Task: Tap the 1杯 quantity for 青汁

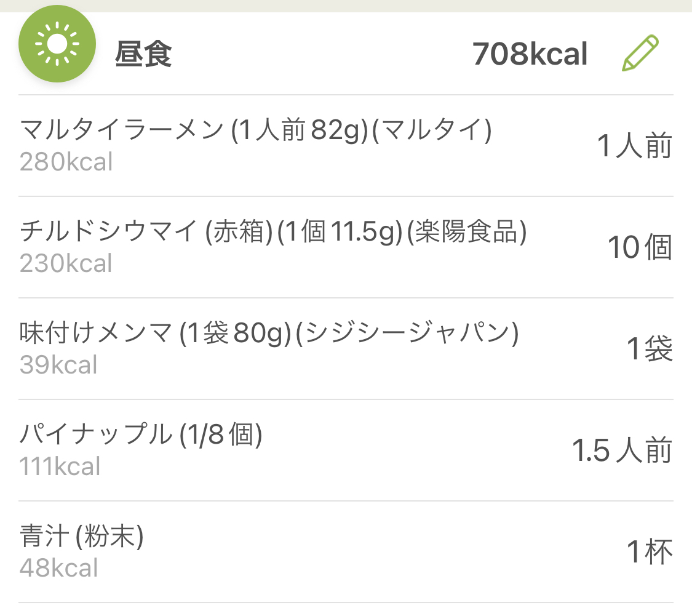Action: [650, 552]
